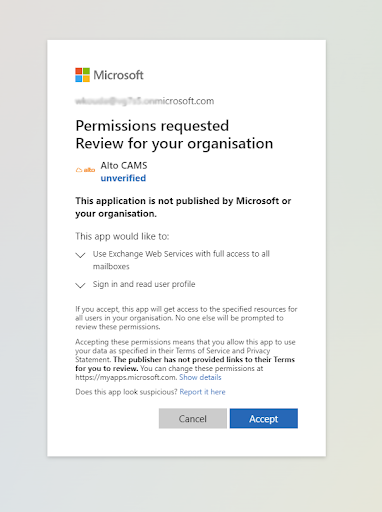Click the 'not published by Microsoft' warning text
Viewport: 382px width, 512px height.
(183, 207)
